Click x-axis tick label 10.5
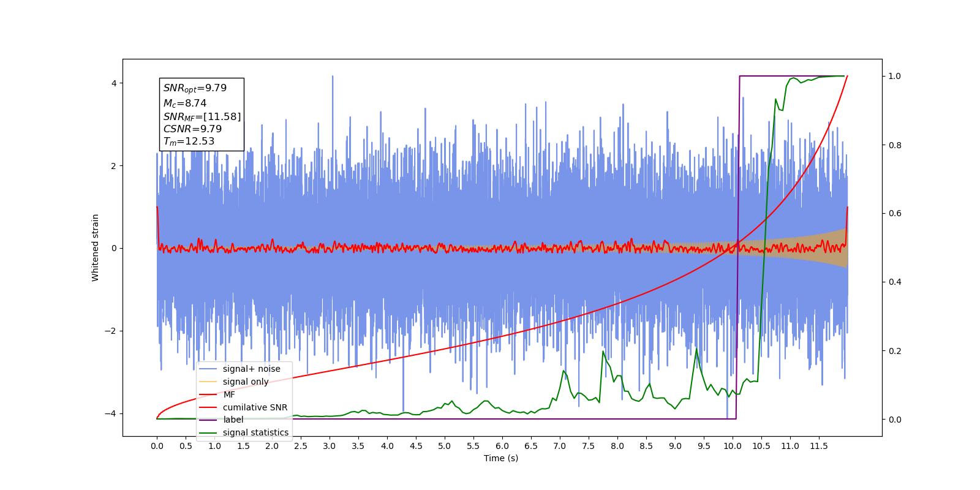980x490 pixels. [761, 446]
